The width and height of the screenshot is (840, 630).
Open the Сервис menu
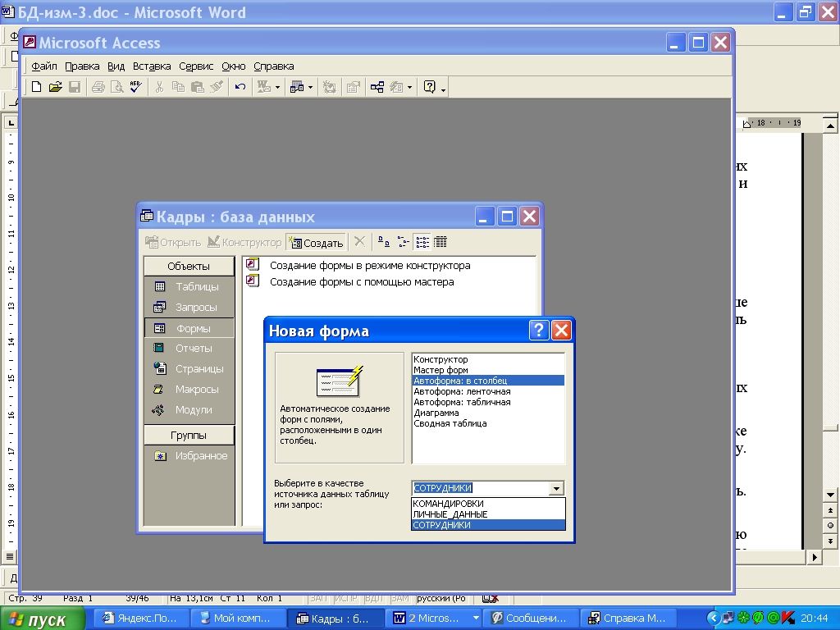(x=196, y=66)
